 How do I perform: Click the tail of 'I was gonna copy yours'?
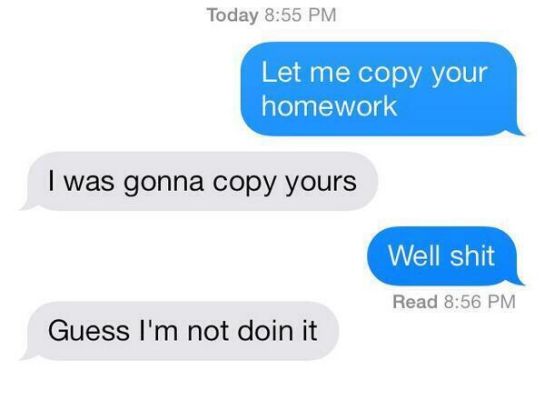[27, 205]
